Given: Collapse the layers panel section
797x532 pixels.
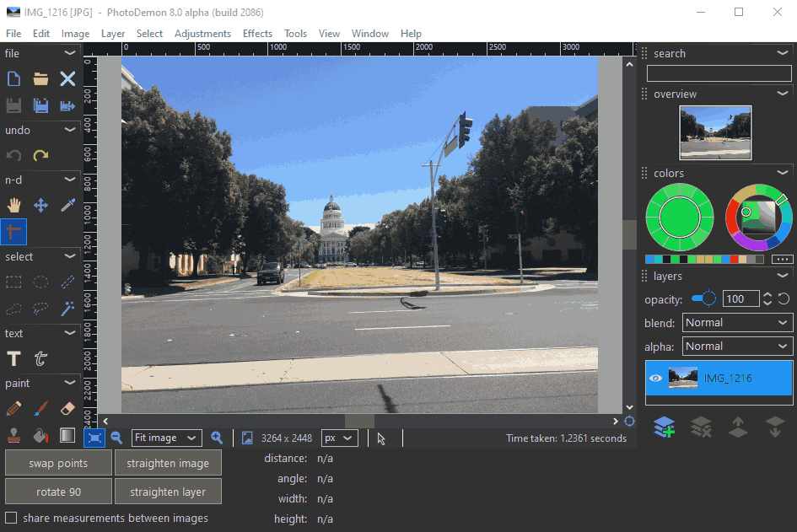Looking at the screenshot, I should [783, 276].
